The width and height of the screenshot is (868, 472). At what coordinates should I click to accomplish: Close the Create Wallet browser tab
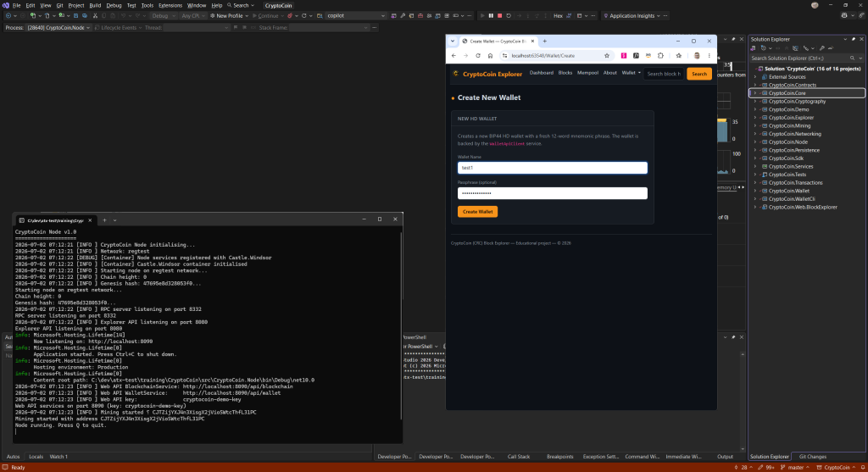coord(532,41)
